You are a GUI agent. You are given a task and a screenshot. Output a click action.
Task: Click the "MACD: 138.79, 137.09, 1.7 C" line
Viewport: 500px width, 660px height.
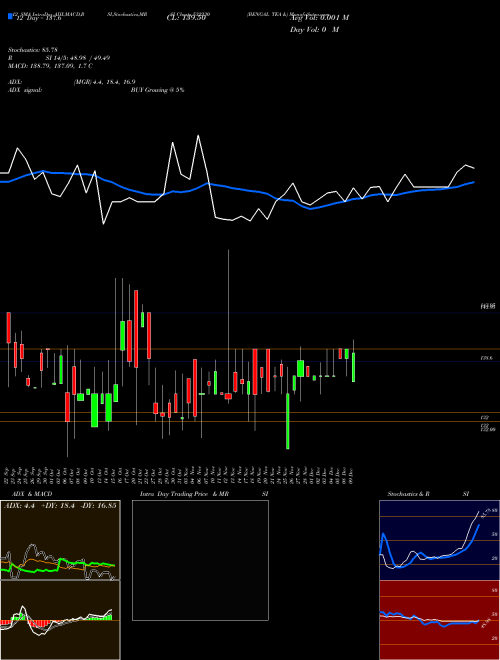pyautogui.click(x=51, y=66)
